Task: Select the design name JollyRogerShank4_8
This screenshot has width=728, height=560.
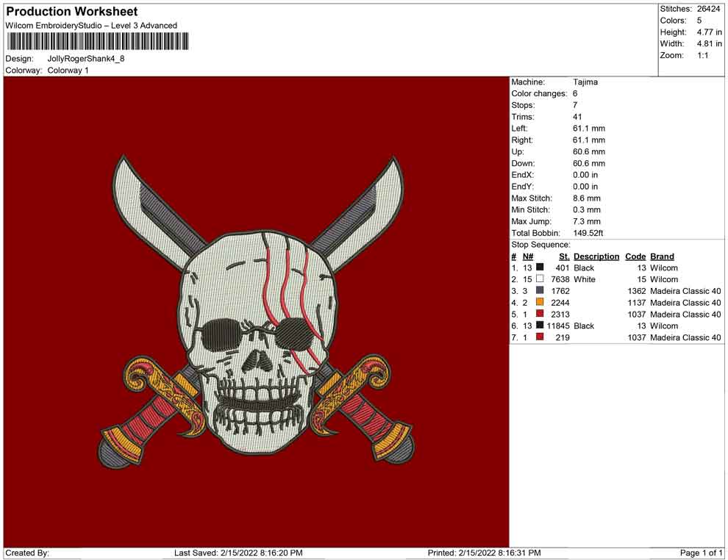Action: pyautogui.click(x=86, y=59)
